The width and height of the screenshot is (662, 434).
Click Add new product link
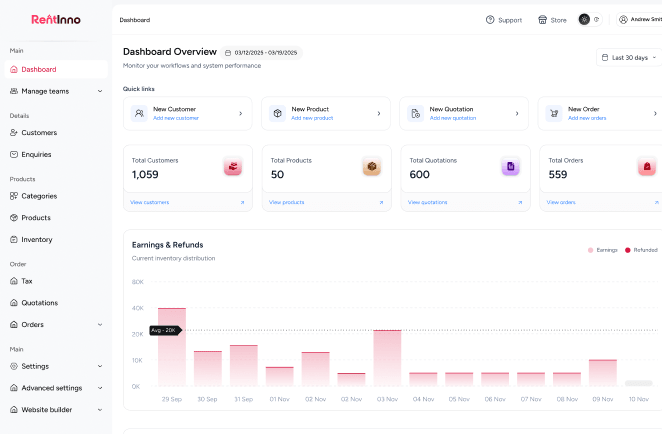click(x=312, y=118)
